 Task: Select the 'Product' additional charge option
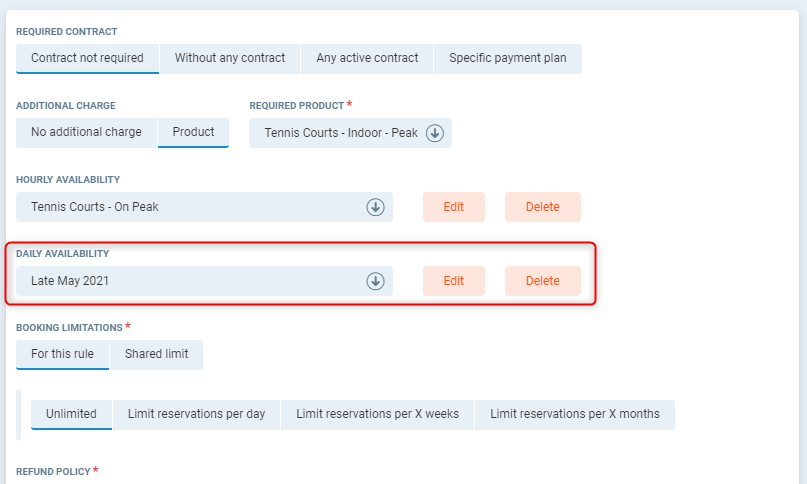pyautogui.click(x=193, y=132)
